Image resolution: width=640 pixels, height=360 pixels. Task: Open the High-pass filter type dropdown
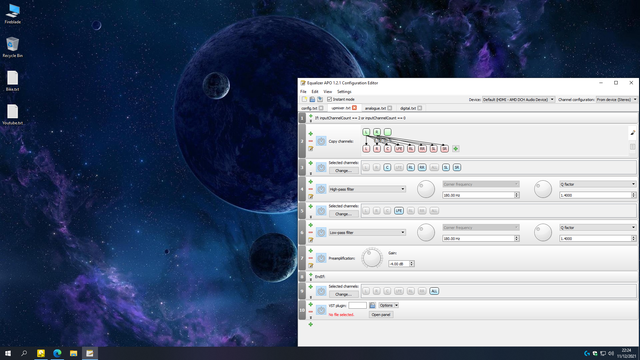pos(367,189)
